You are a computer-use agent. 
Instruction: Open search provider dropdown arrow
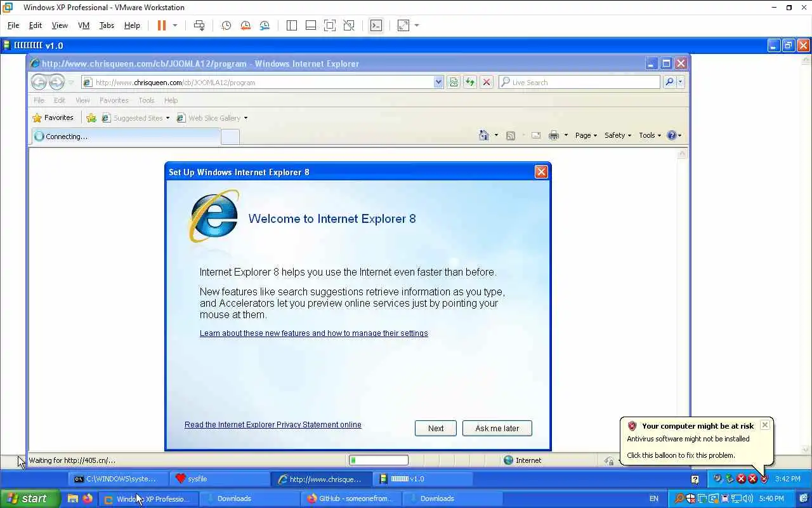680,82
